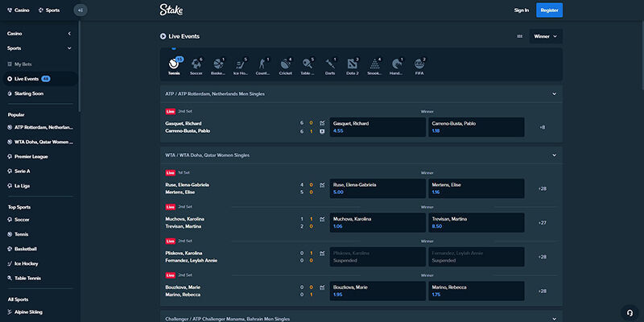Switch to Sports top tab
644x322 pixels.
click(49, 10)
